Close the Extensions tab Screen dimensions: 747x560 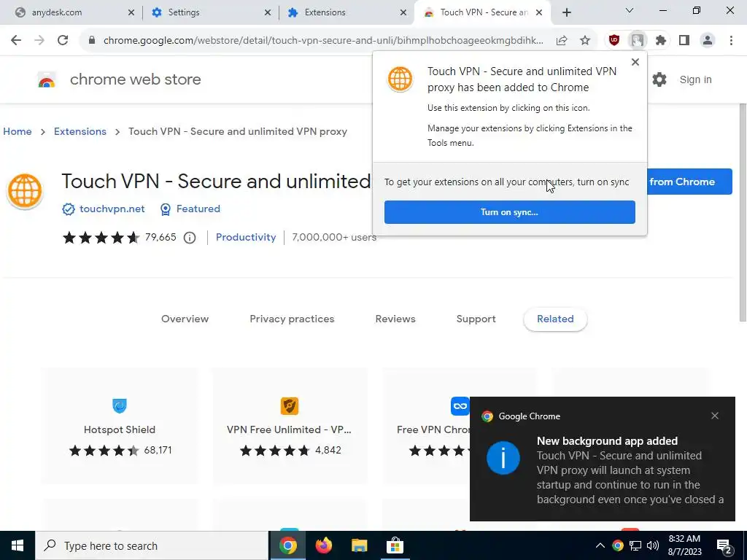pyautogui.click(x=403, y=13)
